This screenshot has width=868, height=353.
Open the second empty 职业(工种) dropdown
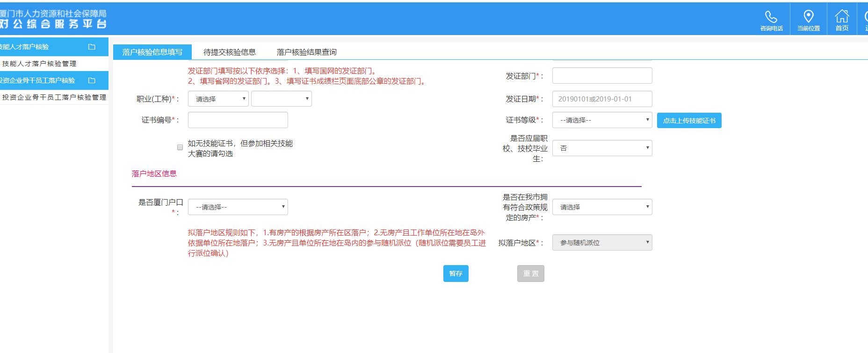pyautogui.click(x=282, y=99)
